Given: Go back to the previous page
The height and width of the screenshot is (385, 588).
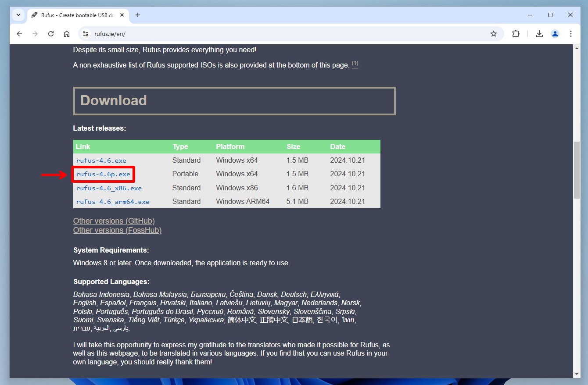Looking at the screenshot, I should tap(19, 34).
